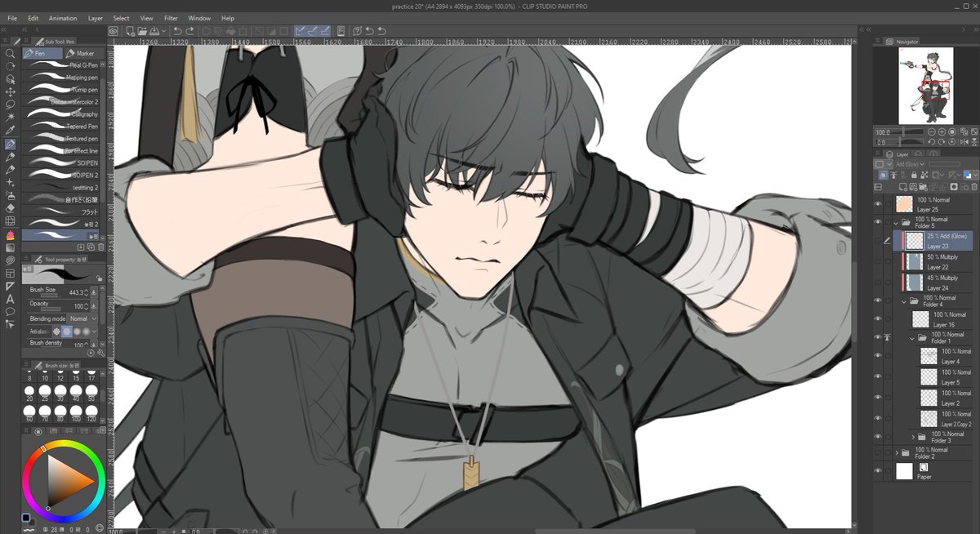
Task: Select the Pen tool in tool palette
Action: (x=11, y=144)
